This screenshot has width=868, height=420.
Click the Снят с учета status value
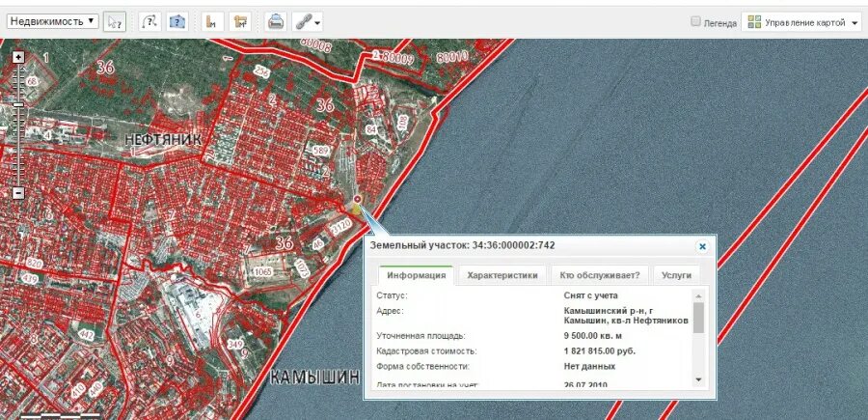[x=590, y=295]
